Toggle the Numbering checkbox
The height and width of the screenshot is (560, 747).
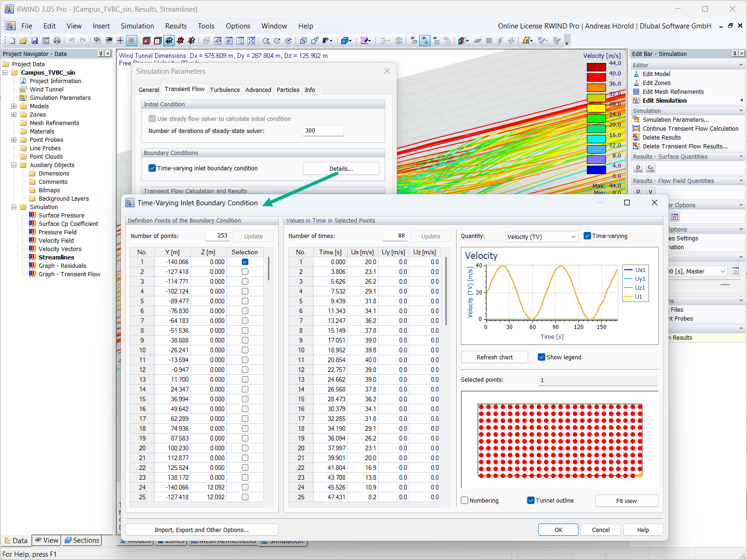point(465,500)
